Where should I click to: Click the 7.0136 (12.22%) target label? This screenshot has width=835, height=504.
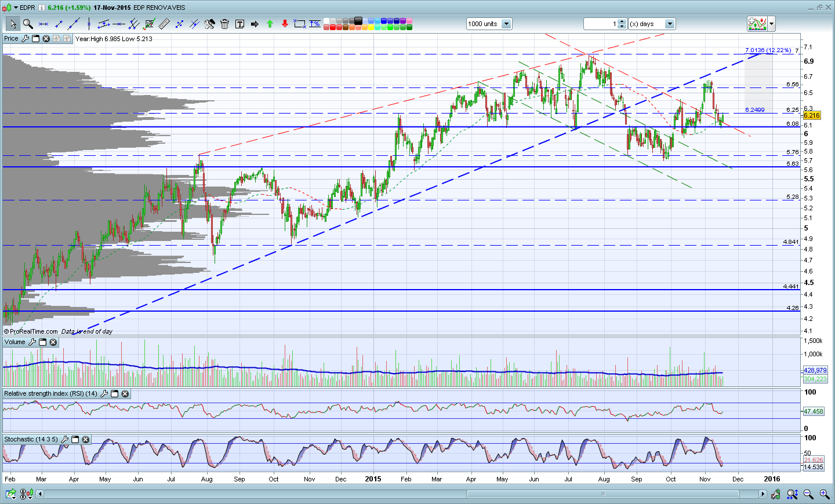(x=768, y=50)
